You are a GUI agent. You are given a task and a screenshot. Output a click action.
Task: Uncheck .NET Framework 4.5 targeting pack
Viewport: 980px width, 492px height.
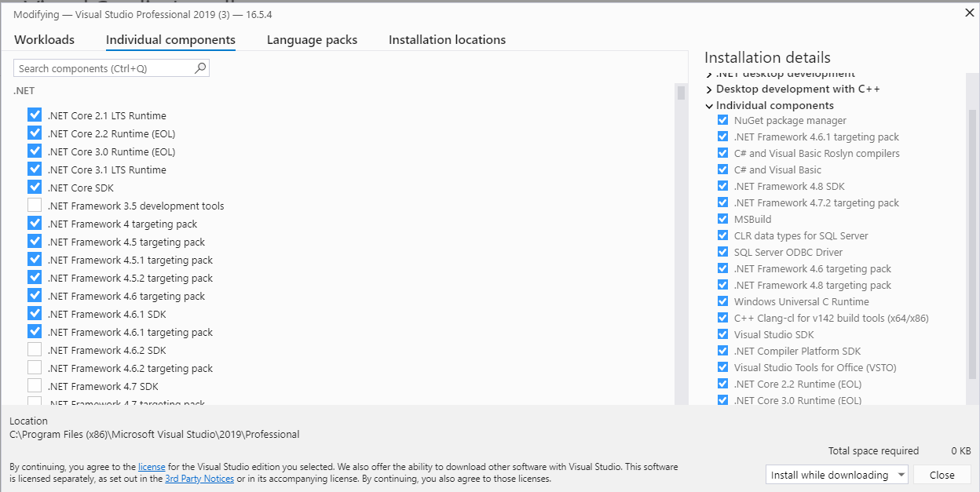point(35,241)
